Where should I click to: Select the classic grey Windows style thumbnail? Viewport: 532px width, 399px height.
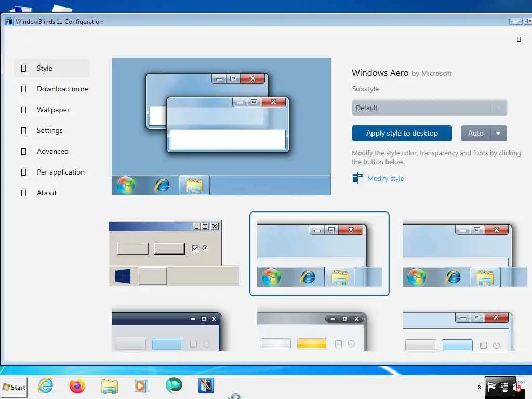click(174, 254)
